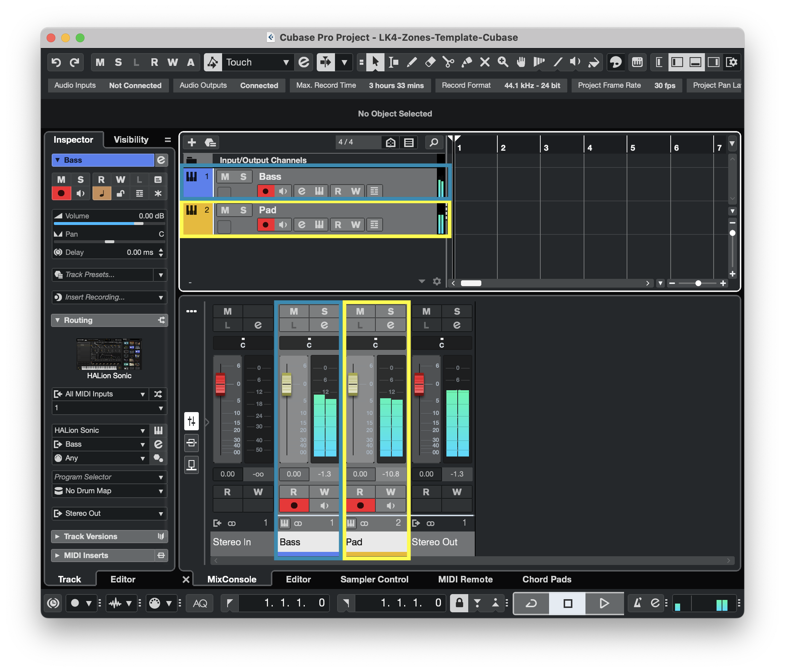Select the Range Selection tool

pyautogui.click(x=393, y=62)
